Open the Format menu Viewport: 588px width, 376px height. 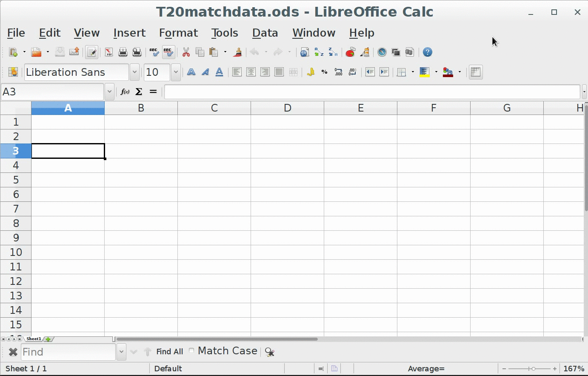coord(178,33)
